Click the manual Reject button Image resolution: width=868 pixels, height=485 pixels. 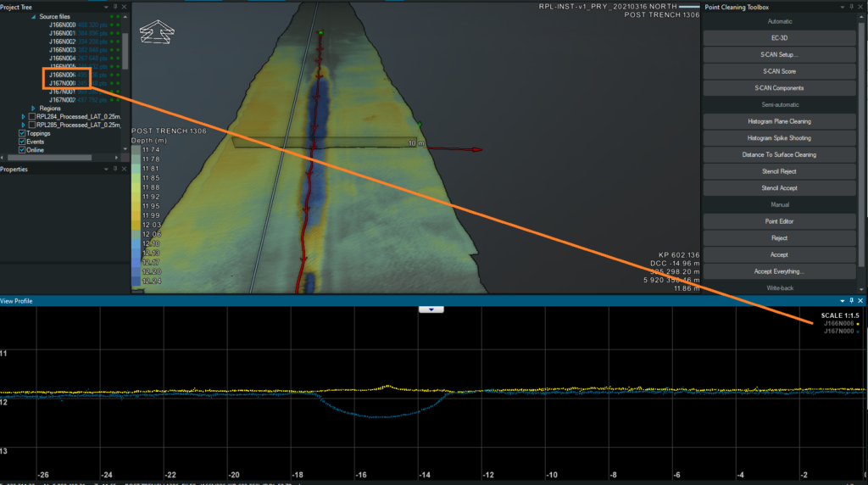pyautogui.click(x=780, y=238)
